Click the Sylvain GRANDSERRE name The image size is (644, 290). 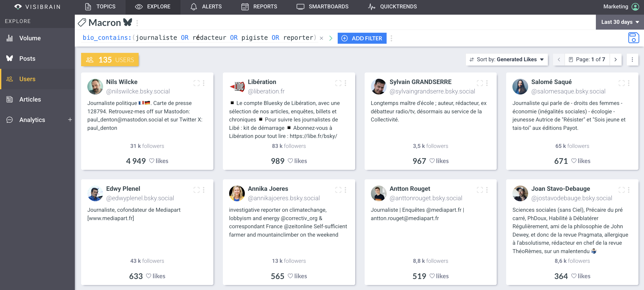[x=420, y=82]
